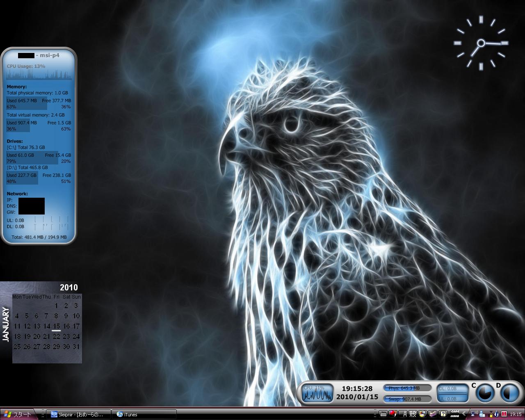Select January 1 on the calendar

(x=56, y=306)
